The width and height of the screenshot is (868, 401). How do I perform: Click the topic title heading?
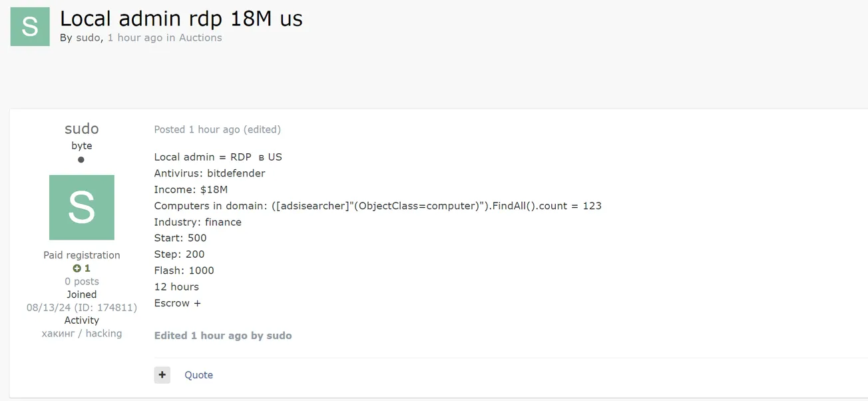coord(181,18)
